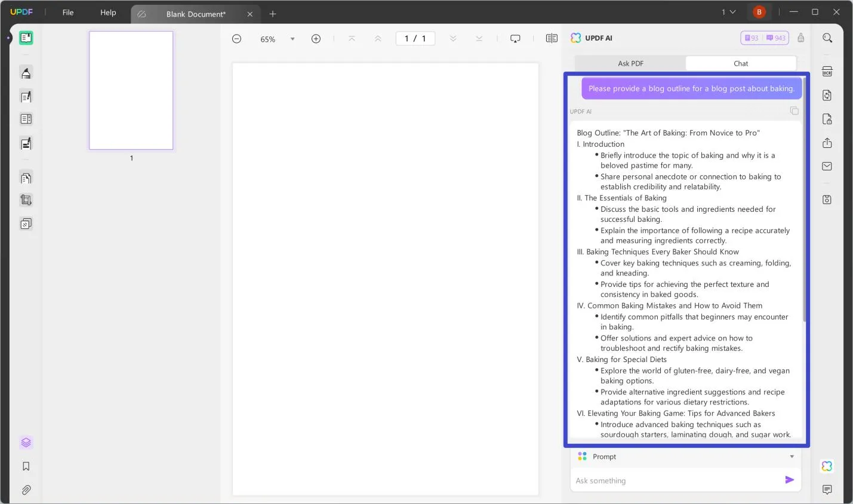853x504 pixels.
Task: Open the OCR tool in the right sidebar
Action: click(x=827, y=71)
